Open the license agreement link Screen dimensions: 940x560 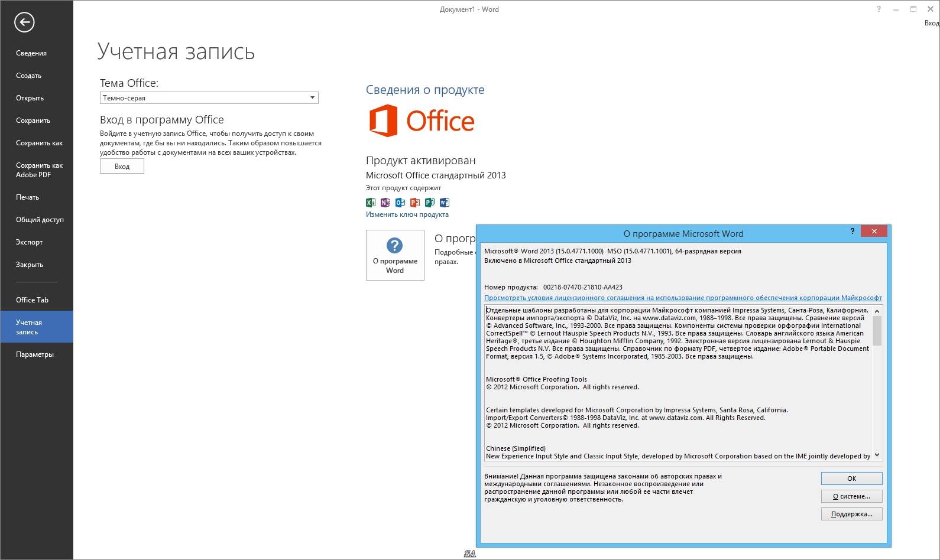click(x=683, y=298)
